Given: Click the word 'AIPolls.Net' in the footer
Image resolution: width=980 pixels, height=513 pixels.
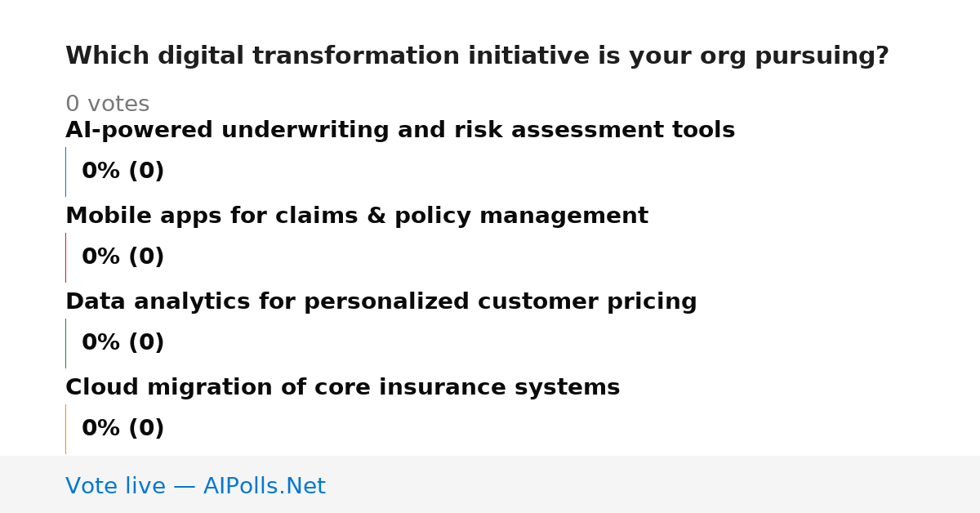Looking at the screenshot, I should 264,487.
